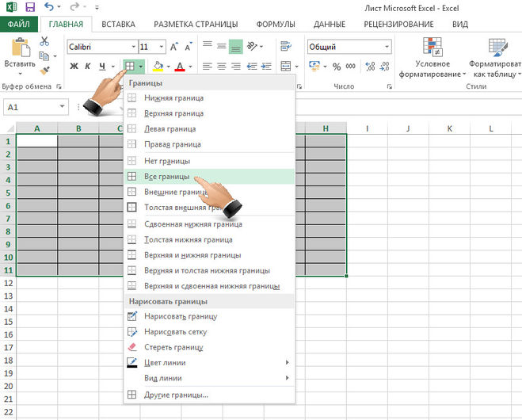Select column K header
The height and width of the screenshot is (420, 522).
(449, 128)
